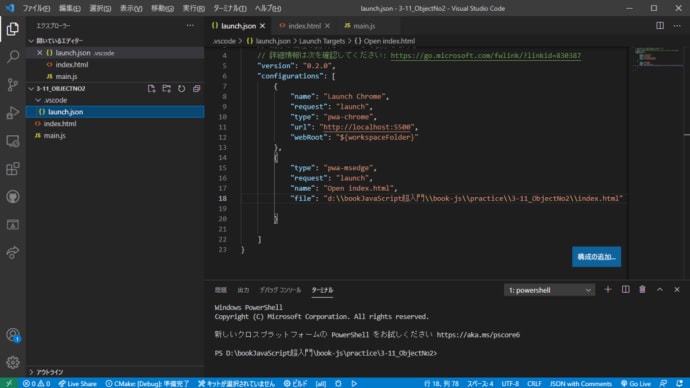Start Live Share from status bar
This screenshot has width=690, height=388.
77,383
